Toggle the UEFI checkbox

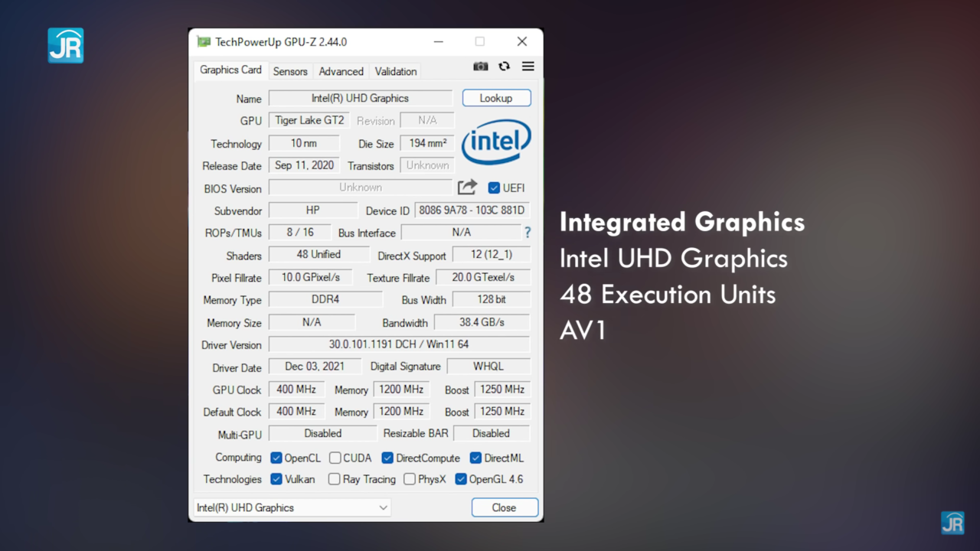pyautogui.click(x=494, y=188)
